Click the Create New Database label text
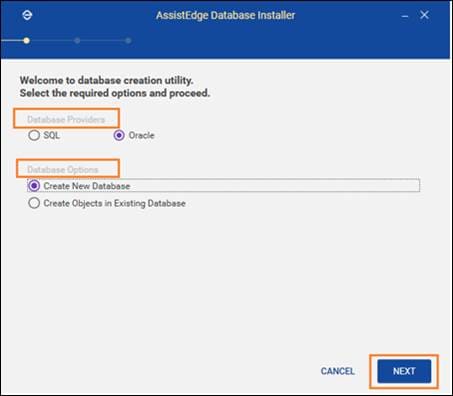 pos(87,186)
